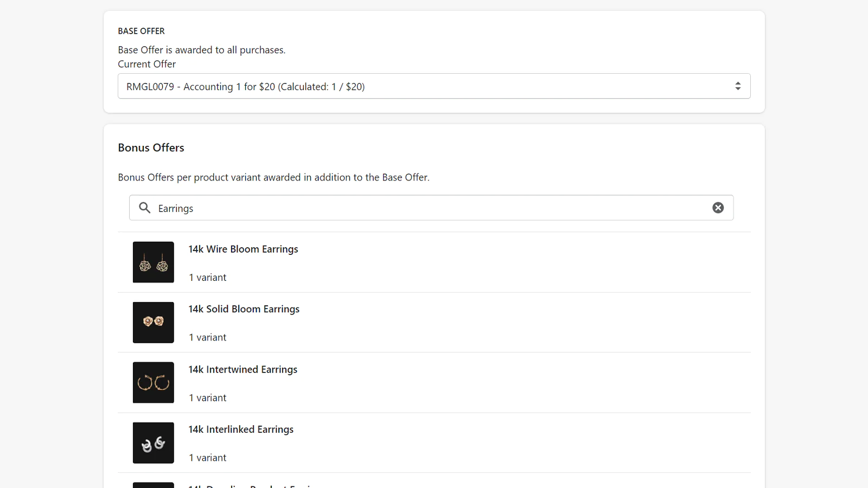Click the 14k Intertwined Earrings product image
The height and width of the screenshot is (488, 868).
[154, 382]
